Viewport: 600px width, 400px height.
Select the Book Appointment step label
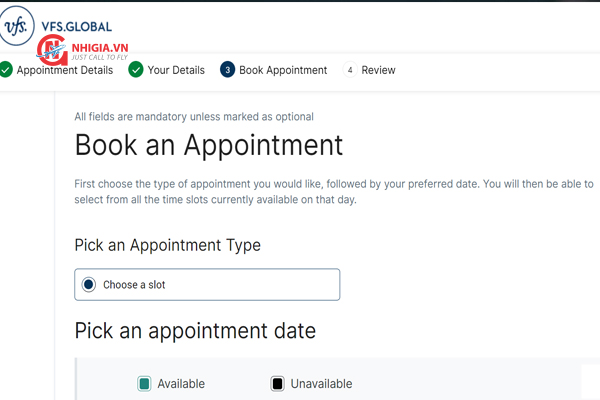click(283, 70)
